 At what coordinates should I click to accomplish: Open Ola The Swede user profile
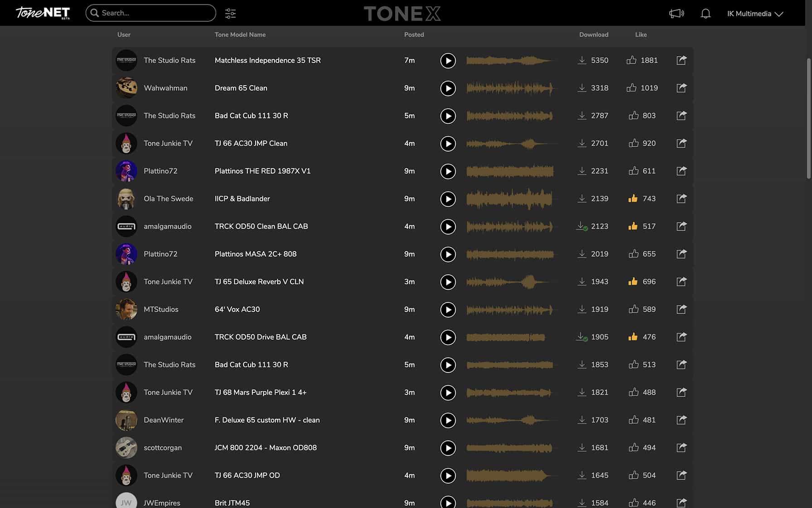coord(169,199)
